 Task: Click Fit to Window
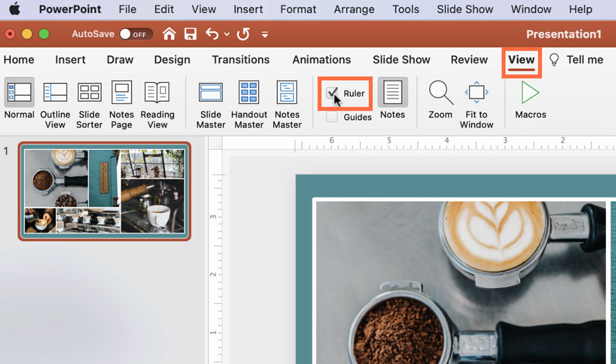pyautogui.click(x=476, y=104)
